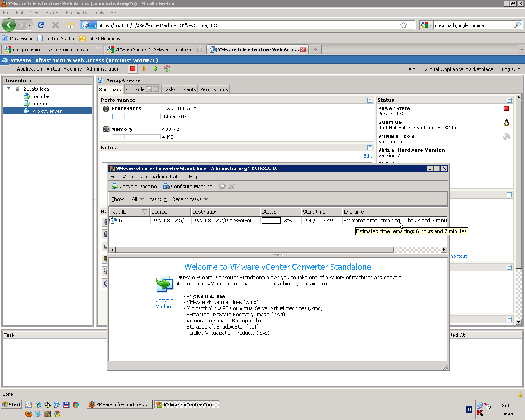This screenshot has width=525, height=420.
Task: Click the search magnifier icon in Firefox
Action: point(518,25)
